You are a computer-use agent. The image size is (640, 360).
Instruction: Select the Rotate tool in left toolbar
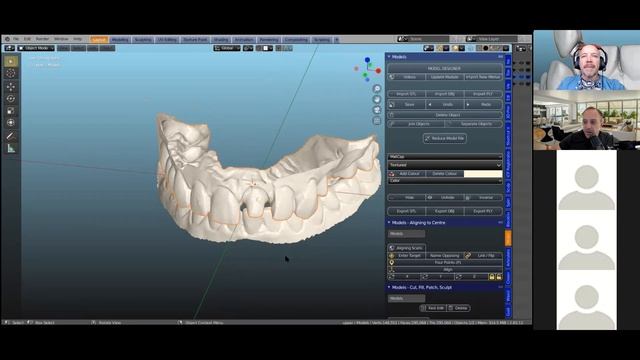point(11,99)
